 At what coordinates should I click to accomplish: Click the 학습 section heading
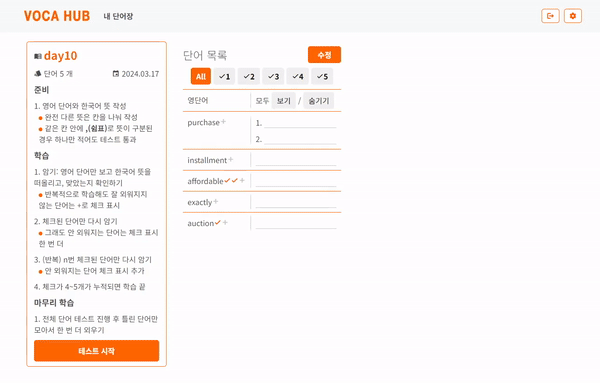tap(41, 156)
